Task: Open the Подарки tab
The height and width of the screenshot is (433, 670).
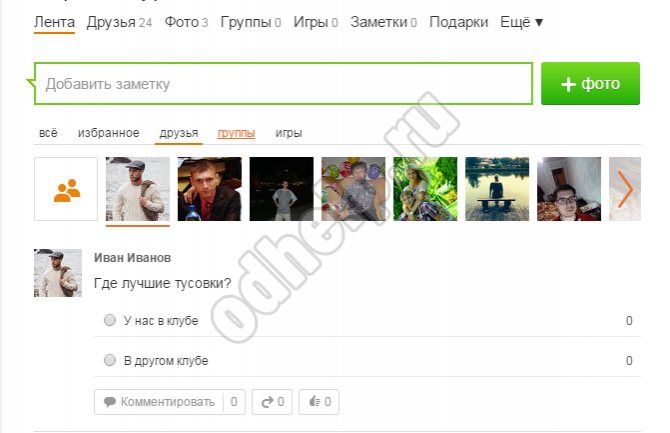Action: [x=458, y=22]
